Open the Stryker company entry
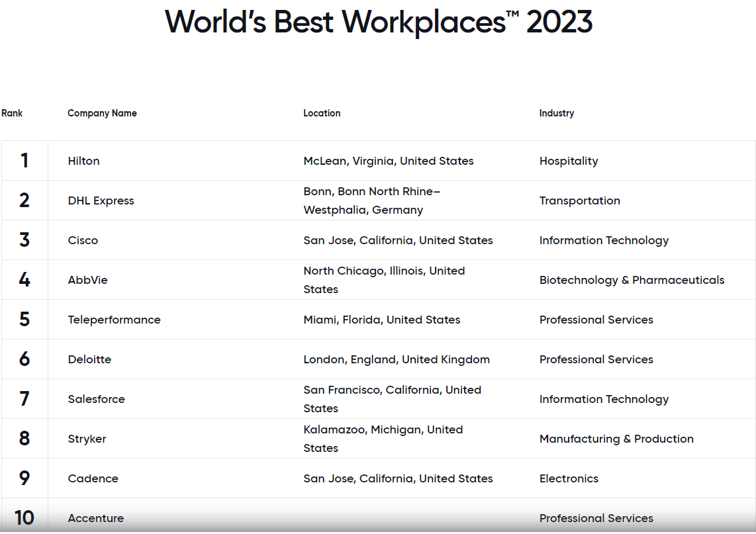The image size is (756, 534). (87, 439)
